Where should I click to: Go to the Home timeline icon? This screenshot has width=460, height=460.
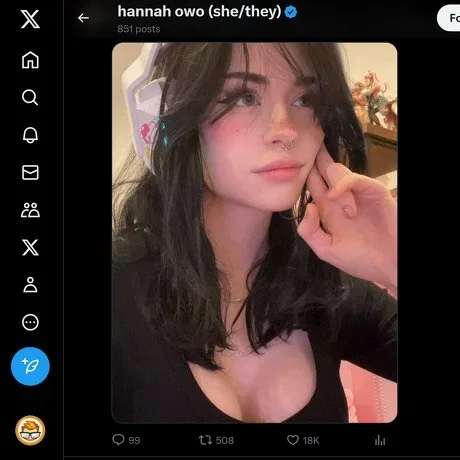[x=30, y=60]
